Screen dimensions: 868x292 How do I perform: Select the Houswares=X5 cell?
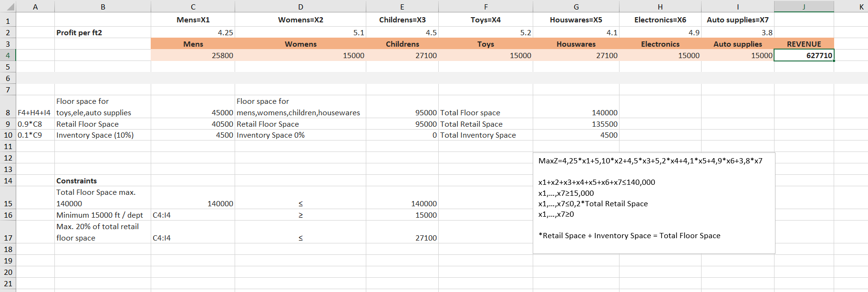pyautogui.click(x=576, y=20)
